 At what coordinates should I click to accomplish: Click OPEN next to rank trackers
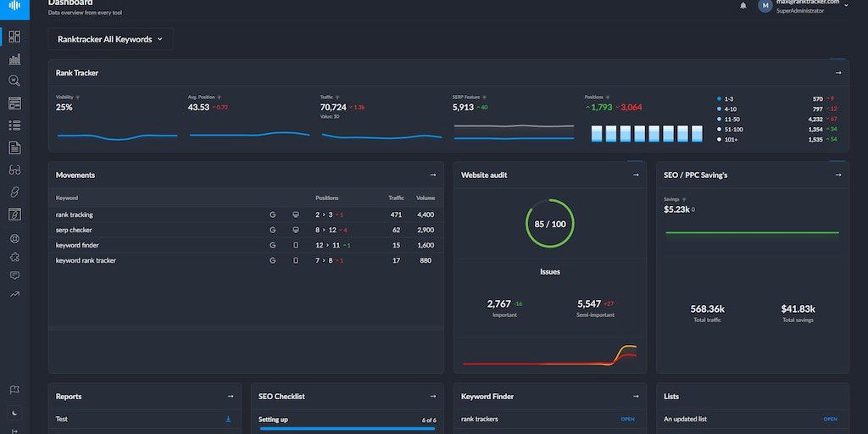coord(627,419)
